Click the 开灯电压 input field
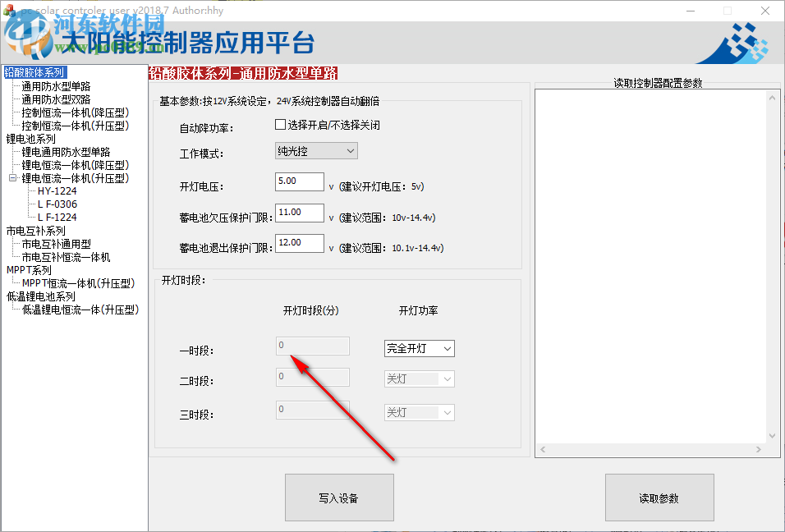This screenshot has width=785, height=532. click(x=300, y=181)
